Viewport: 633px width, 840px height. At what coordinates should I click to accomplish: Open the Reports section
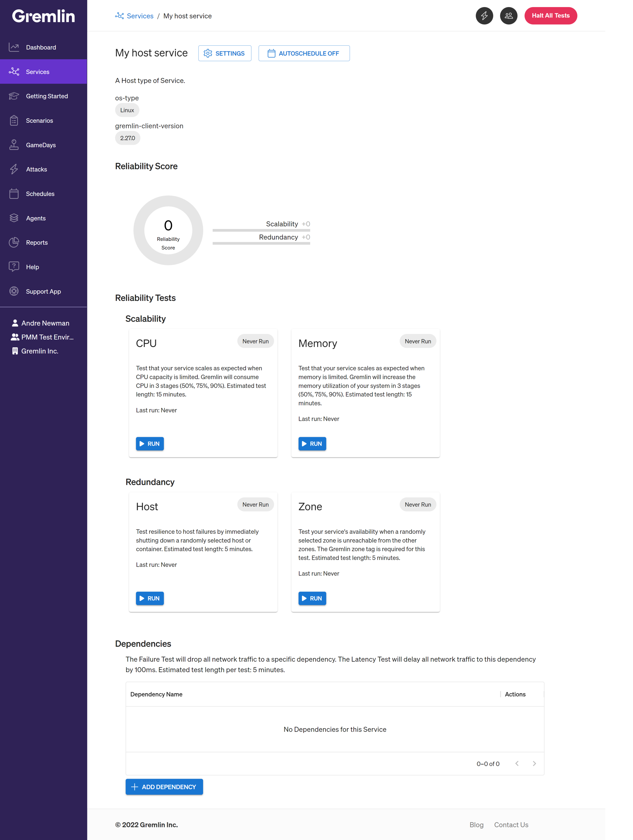pyautogui.click(x=43, y=242)
